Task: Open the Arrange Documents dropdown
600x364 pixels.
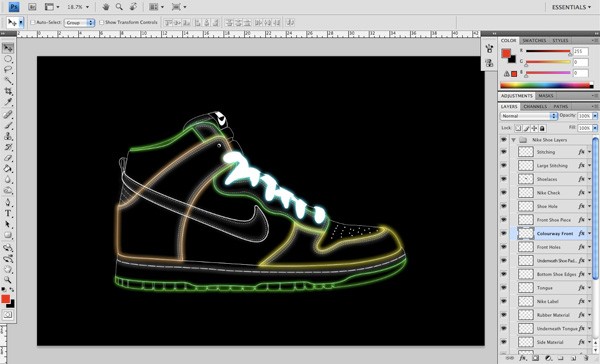Action: pyautogui.click(x=156, y=7)
